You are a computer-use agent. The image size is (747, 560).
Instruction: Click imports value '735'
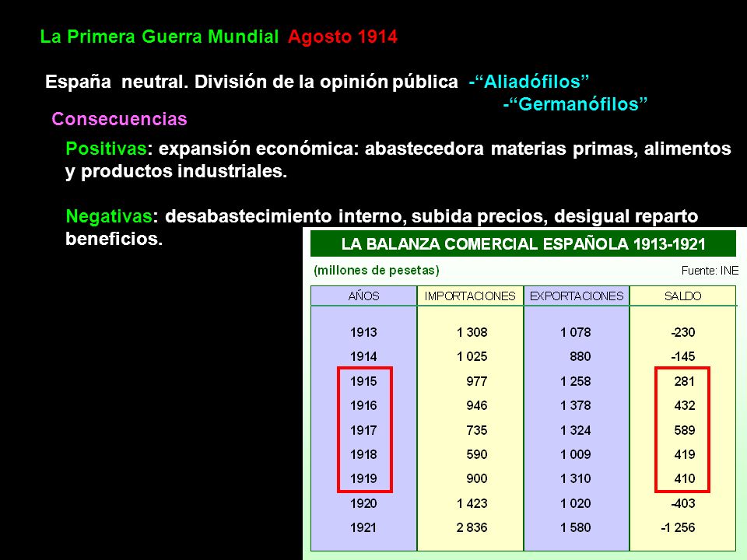click(477, 430)
